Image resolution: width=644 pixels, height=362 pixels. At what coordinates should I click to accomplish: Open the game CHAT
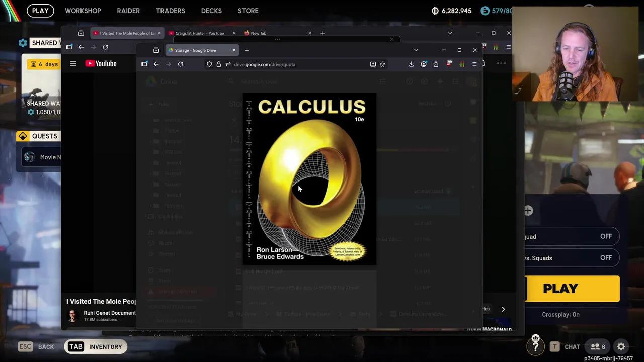point(565,347)
